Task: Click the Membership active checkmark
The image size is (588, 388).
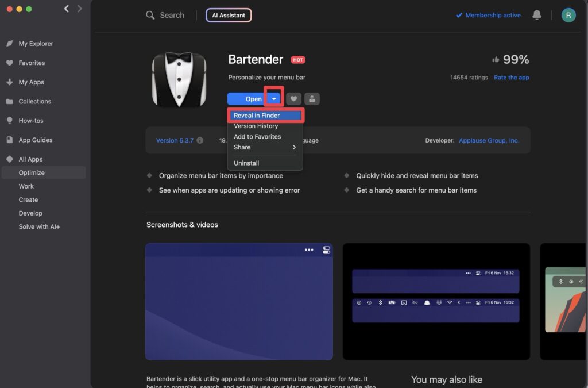Action: tap(459, 15)
